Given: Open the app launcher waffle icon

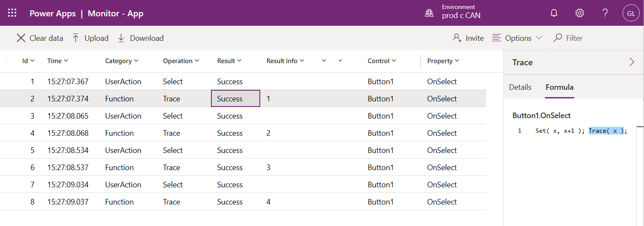Looking at the screenshot, I should (x=12, y=13).
